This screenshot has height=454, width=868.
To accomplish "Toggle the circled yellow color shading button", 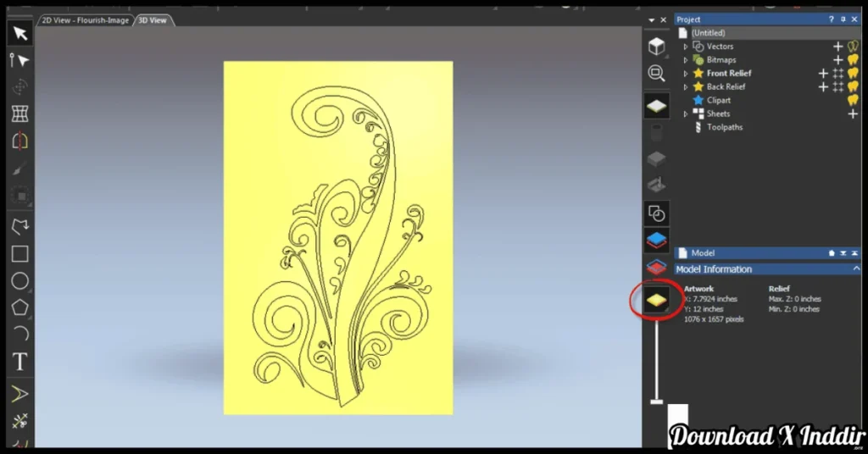I will [x=656, y=298].
